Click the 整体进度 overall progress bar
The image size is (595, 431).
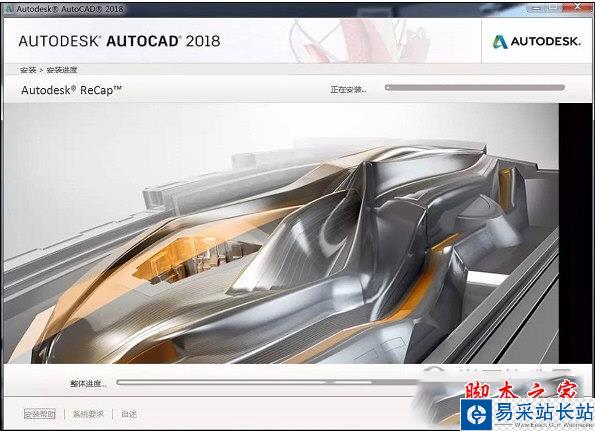pyautogui.click(x=266, y=382)
